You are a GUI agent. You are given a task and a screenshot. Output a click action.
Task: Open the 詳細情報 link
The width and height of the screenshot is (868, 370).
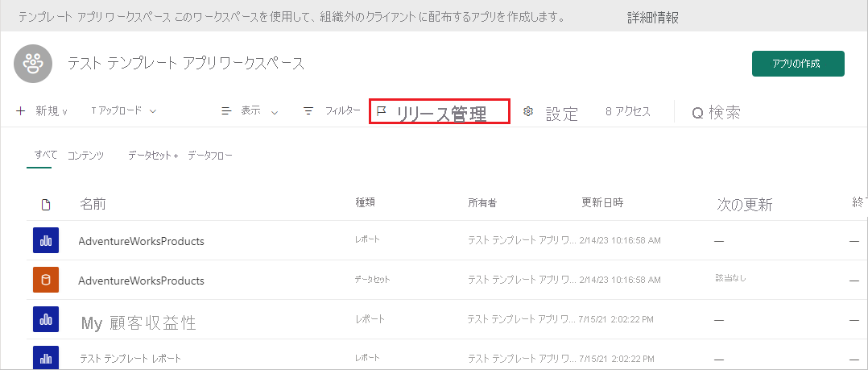click(652, 17)
